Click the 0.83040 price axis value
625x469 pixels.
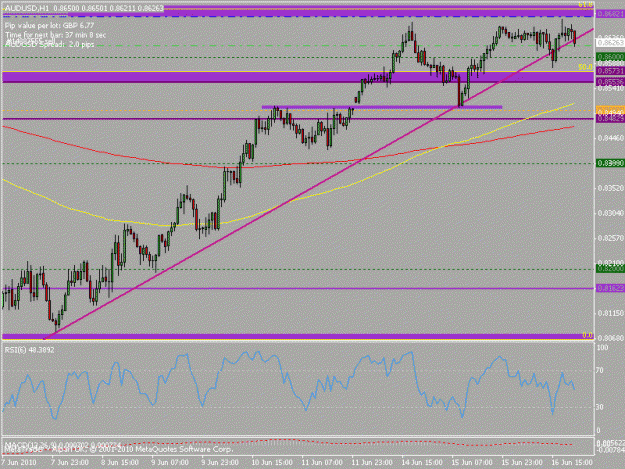(x=611, y=213)
